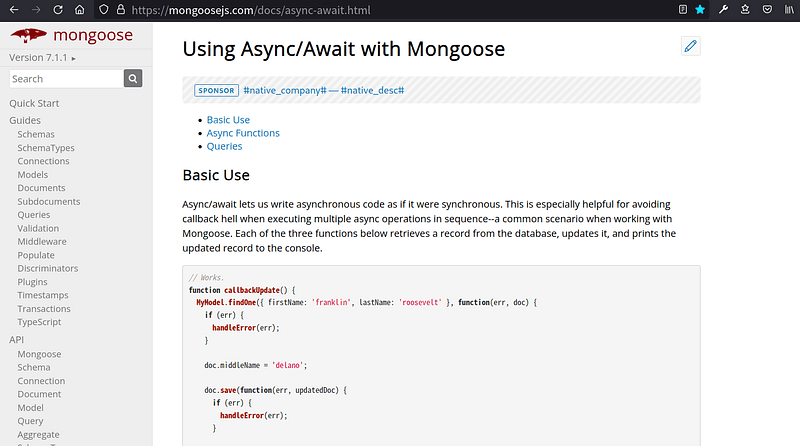Image resolution: width=800 pixels, height=446 pixels.
Task: Reload the page with the refresh icon
Action: [58, 10]
